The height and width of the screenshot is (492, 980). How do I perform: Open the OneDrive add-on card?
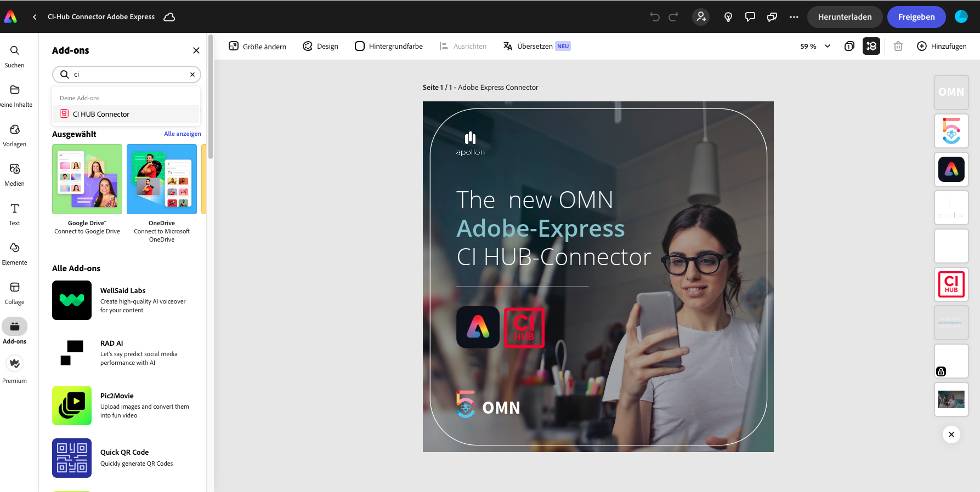click(x=162, y=193)
